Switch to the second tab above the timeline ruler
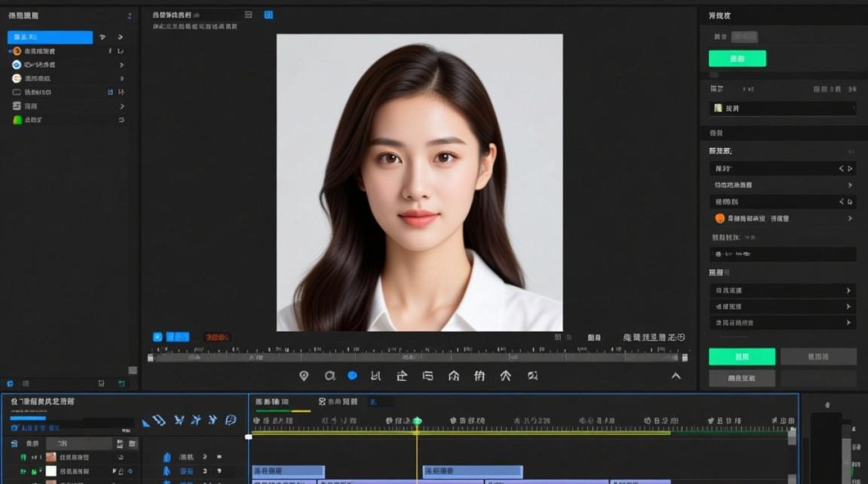This screenshot has width=868, height=484. pyautogui.click(x=338, y=401)
